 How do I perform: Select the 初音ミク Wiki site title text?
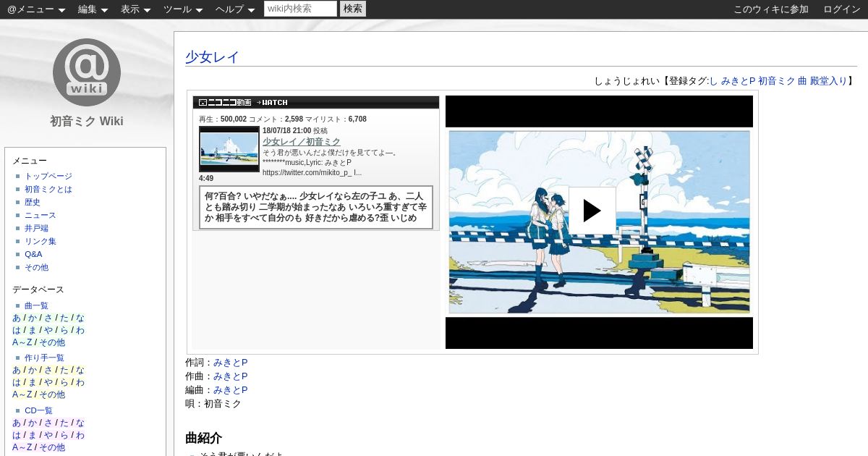pos(87,121)
